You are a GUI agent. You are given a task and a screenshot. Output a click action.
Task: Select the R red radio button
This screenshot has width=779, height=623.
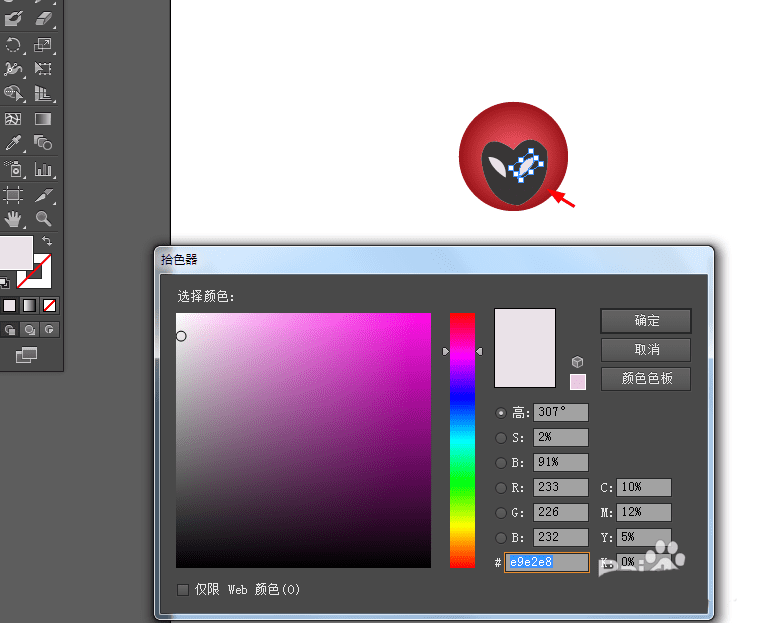[x=501, y=488]
